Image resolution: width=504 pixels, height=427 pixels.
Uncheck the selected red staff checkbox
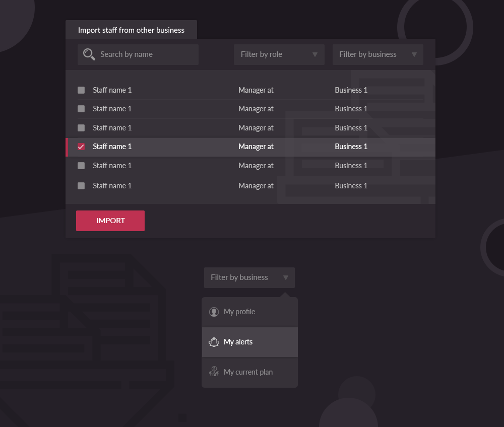pyautogui.click(x=81, y=147)
